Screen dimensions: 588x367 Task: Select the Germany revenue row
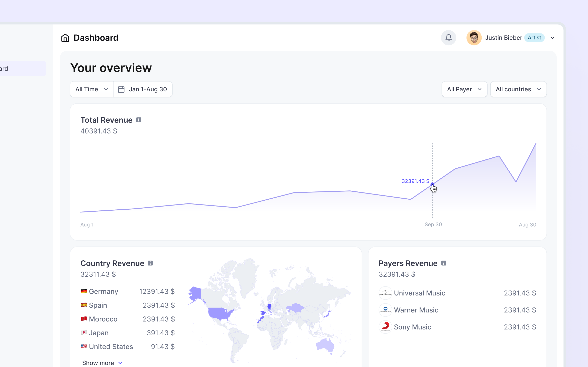(128, 291)
